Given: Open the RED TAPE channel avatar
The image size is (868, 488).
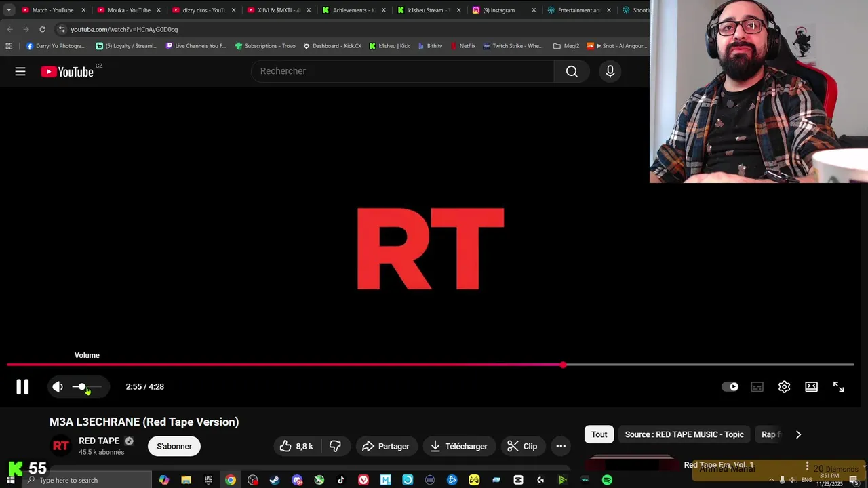Looking at the screenshot, I should click(x=61, y=446).
